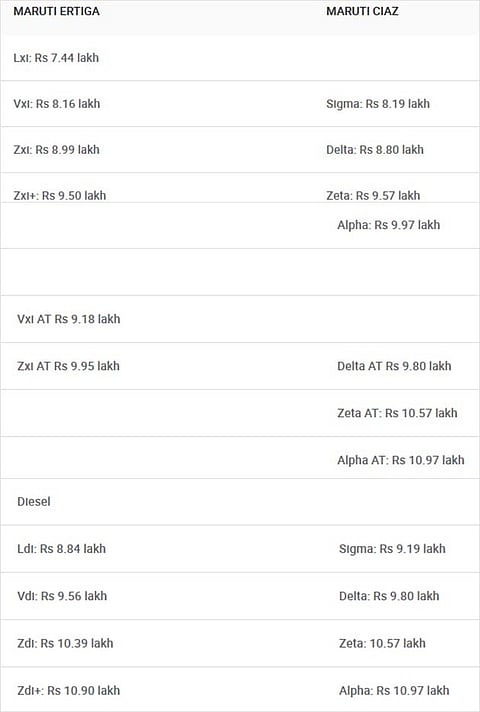This screenshot has width=480, height=712.
Task: Select the Lxi: Rs 7.44 lakh cell
Action: 56,58
